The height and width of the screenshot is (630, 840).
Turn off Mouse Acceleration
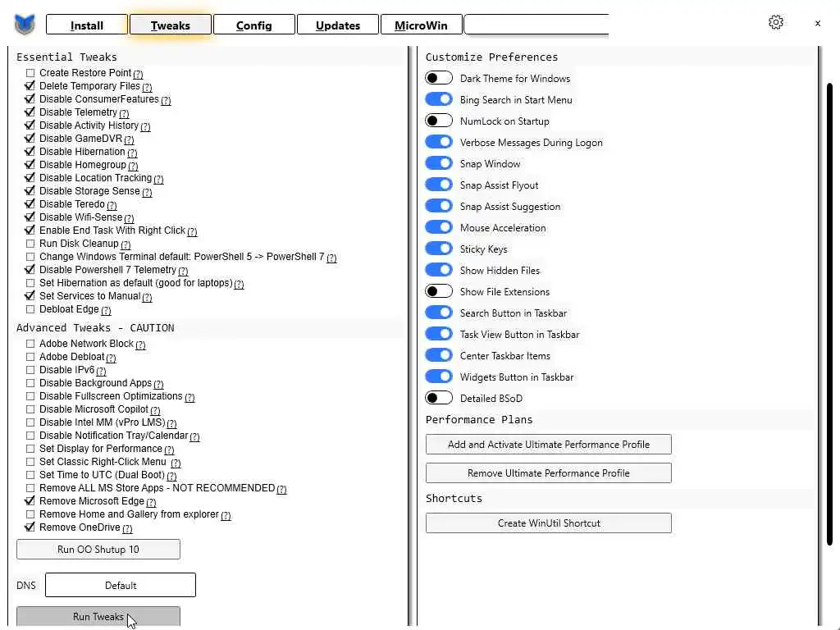click(x=439, y=228)
